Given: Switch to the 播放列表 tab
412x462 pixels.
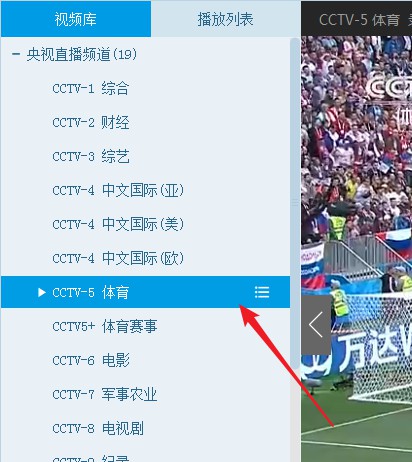Looking at the screenshot, I should coord(226,19).
